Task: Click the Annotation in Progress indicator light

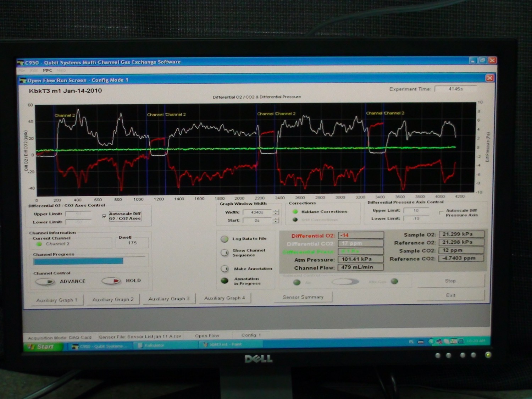Action: click(x=225, y=281)
